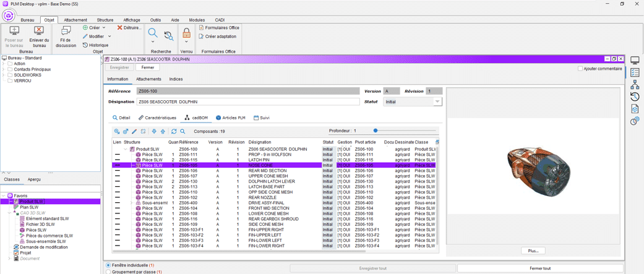
Task: Click the pencil edit icon in cadBOM toolbar
Action: click(x=134, y=132)
